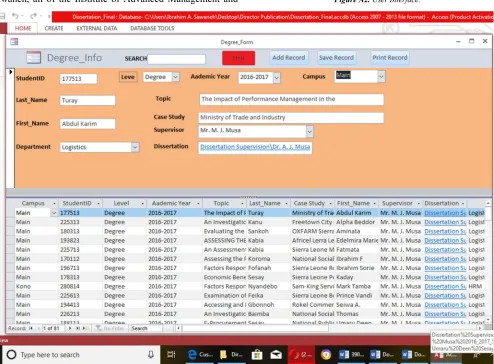Screen dimensions: 494x364
Task: Click the datasheet horizontal scrollbar left arrow
Action: 179,328
